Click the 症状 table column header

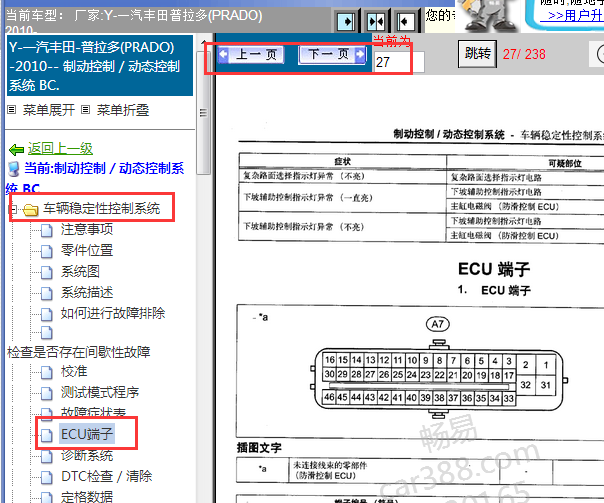(342, 161)
